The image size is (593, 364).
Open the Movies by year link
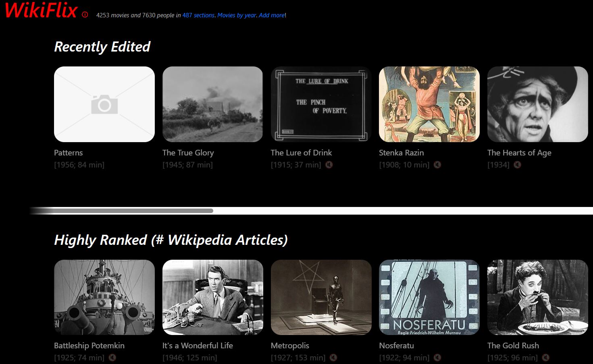pos(237,15)
